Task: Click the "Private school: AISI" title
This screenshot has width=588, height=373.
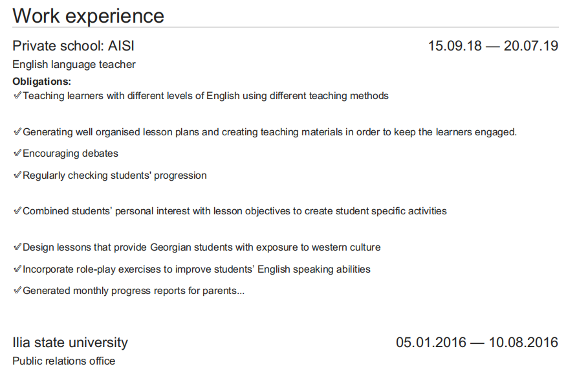Action: [73, 46]
